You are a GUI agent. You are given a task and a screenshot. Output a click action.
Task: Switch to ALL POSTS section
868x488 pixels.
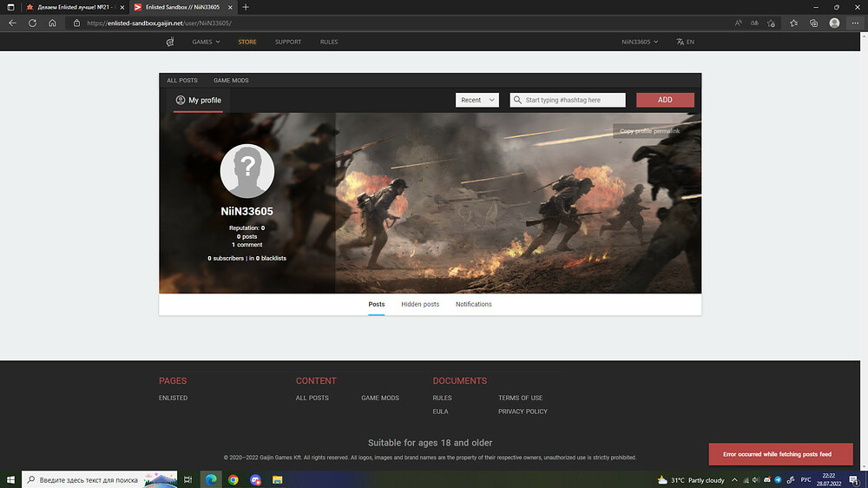(x=182, y=80)
